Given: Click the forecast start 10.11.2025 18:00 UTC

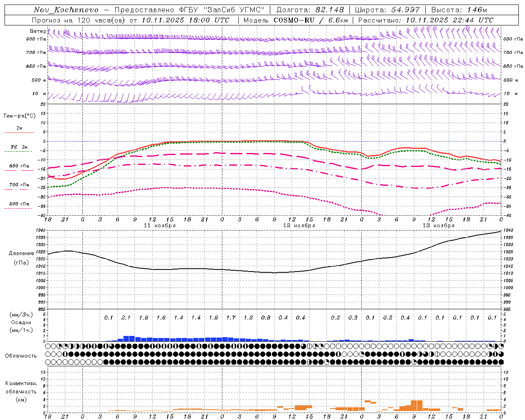Looking at the screenshot, I should [185, 20].
